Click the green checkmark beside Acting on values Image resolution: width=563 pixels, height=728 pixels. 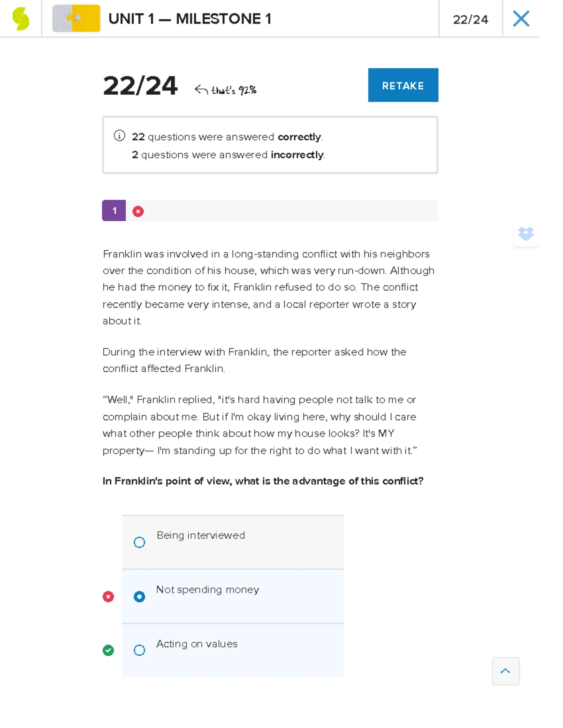108,650
